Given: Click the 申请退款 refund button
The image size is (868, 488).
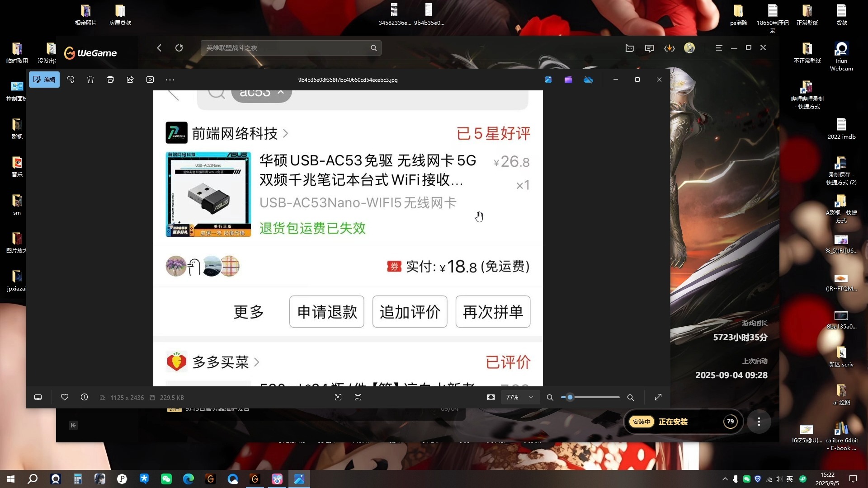Looking at the screenshot, I should pyautogui.click(x=326, y=311).
